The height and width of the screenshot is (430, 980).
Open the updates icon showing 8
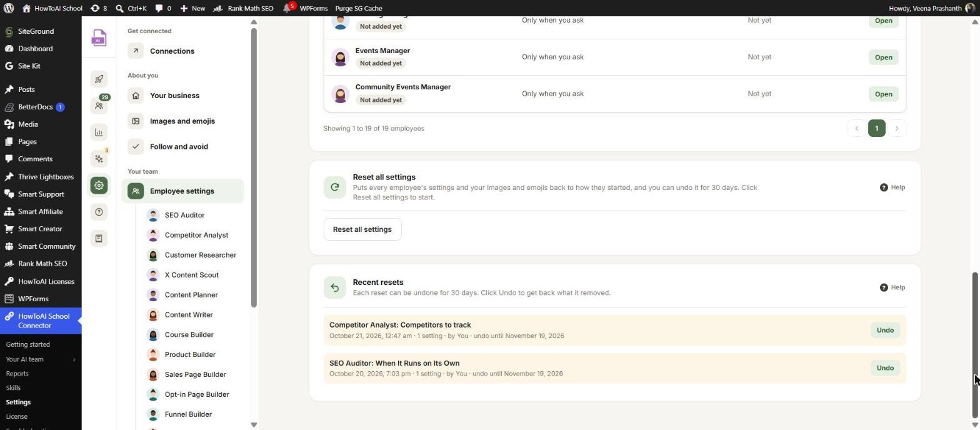pyautogui.click(x=99, y=8)
